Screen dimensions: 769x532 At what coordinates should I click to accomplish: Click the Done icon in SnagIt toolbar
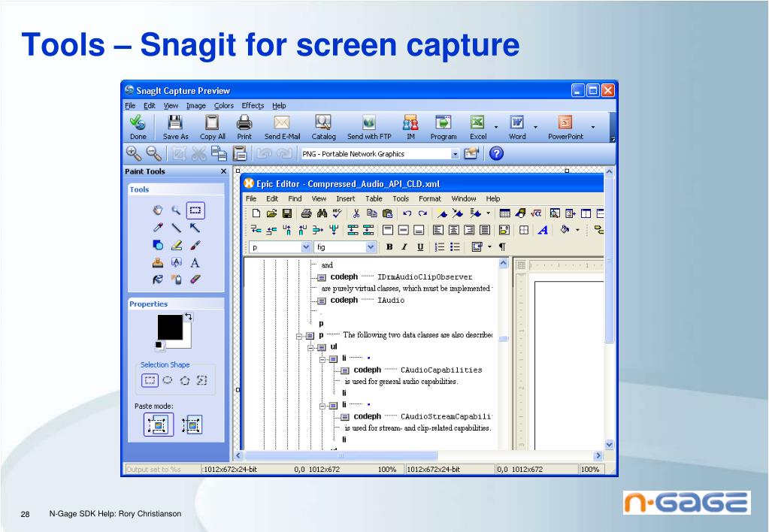[138, 122]
